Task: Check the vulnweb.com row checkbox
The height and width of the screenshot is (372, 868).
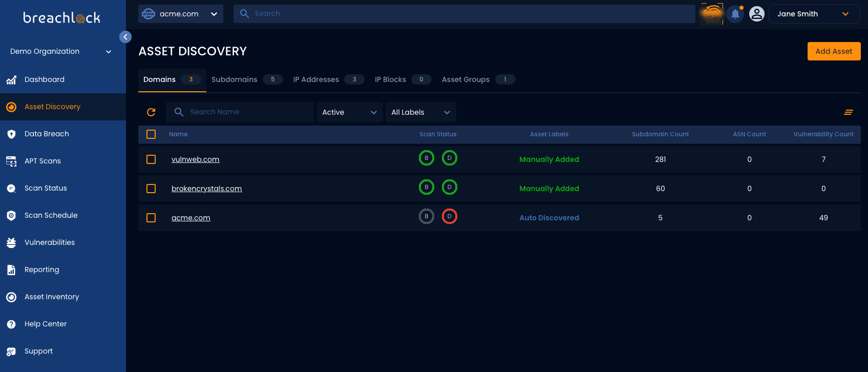Action: pos(151,159)
